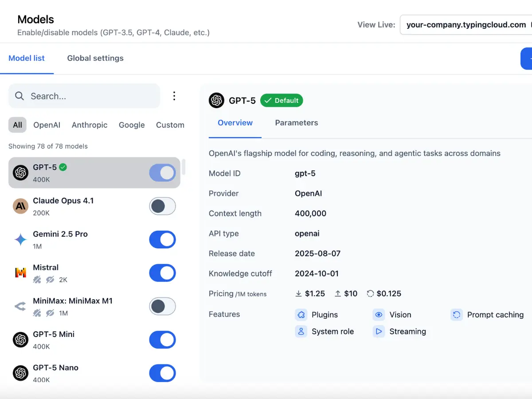Click the Gemini 2.5 Pro sparkle logo
The height and width of the screenshot is (399, 532).
[x=20, y=239]
